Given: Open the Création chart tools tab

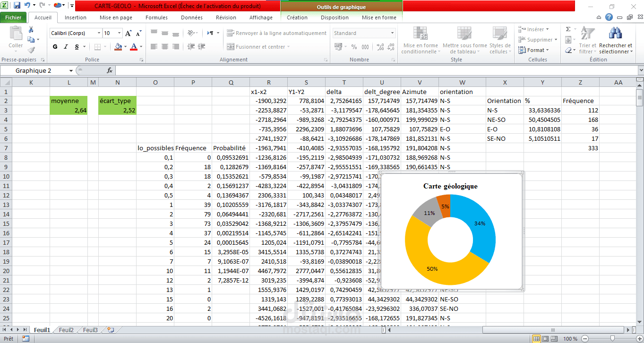Looking at the screenshot, I should point(297,17).
